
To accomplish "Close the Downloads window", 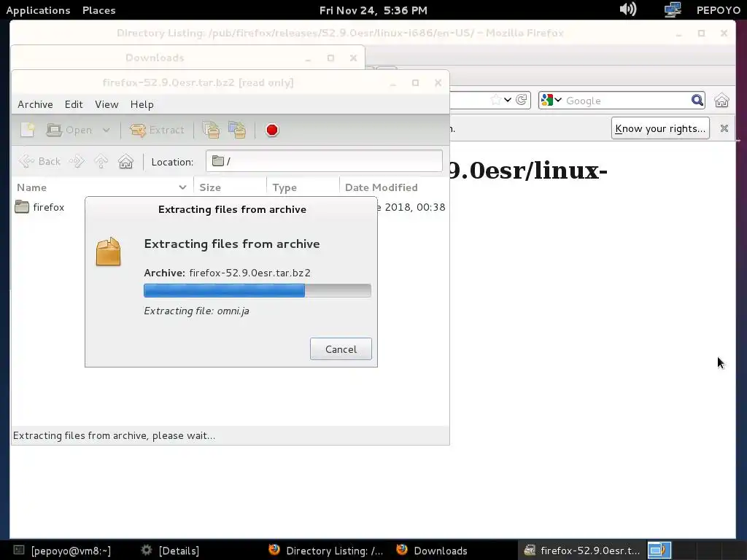I will pos(353,58).
